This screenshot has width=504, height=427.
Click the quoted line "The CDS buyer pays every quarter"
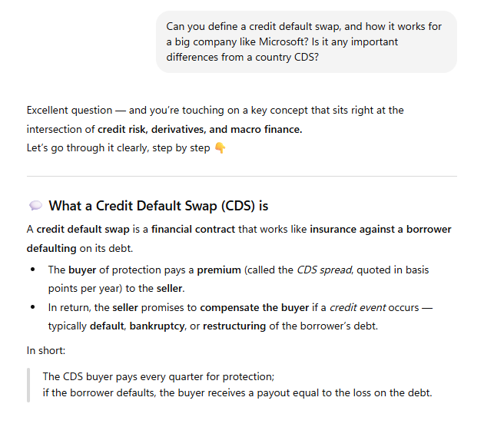158,376
